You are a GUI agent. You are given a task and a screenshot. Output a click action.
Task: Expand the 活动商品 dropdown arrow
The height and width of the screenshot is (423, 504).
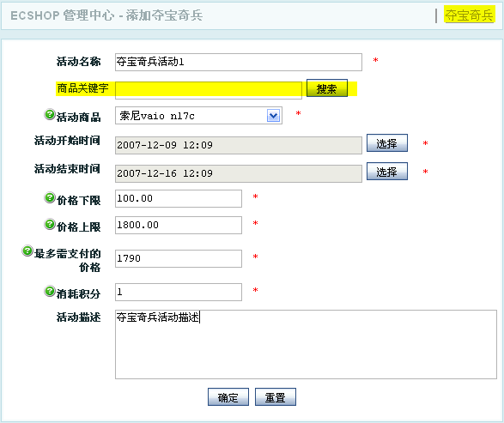(x=273, y=116)
